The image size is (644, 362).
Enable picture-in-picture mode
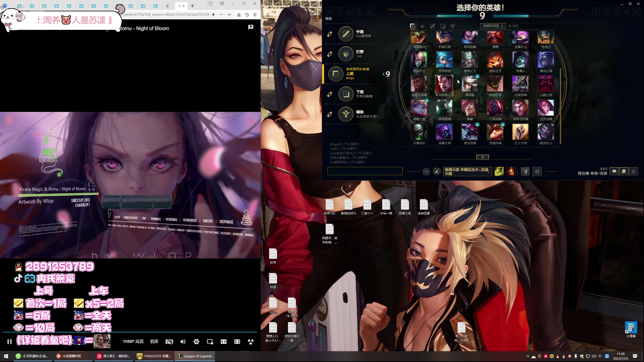[210, 342]
